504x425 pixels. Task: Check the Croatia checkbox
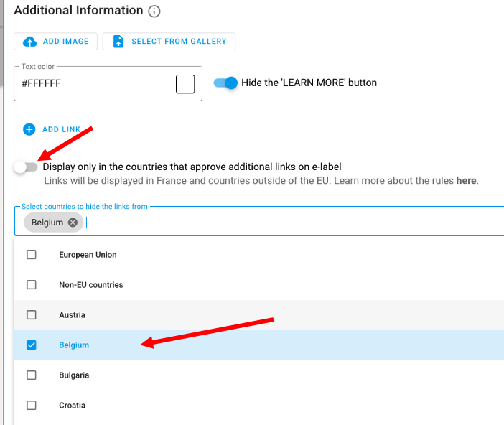click(x=32, y=406)
